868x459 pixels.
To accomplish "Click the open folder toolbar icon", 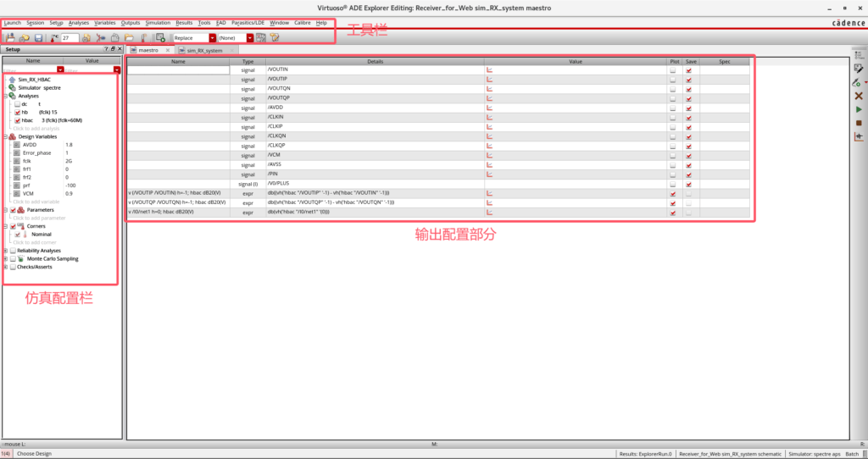I will tap(129, 38).
